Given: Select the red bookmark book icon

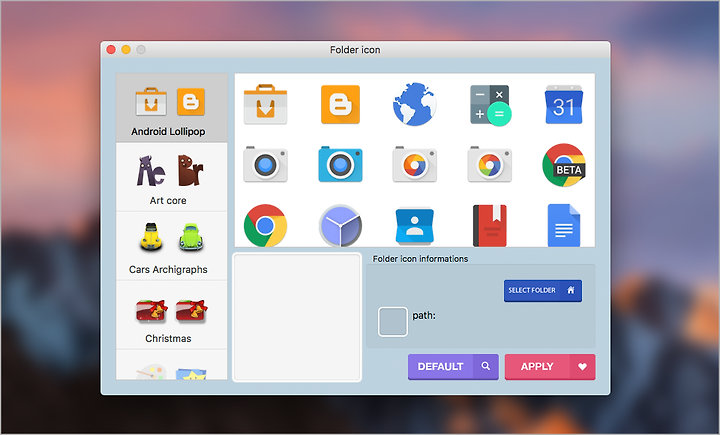Looking at the screenshot, I should [x=489, y=226].
